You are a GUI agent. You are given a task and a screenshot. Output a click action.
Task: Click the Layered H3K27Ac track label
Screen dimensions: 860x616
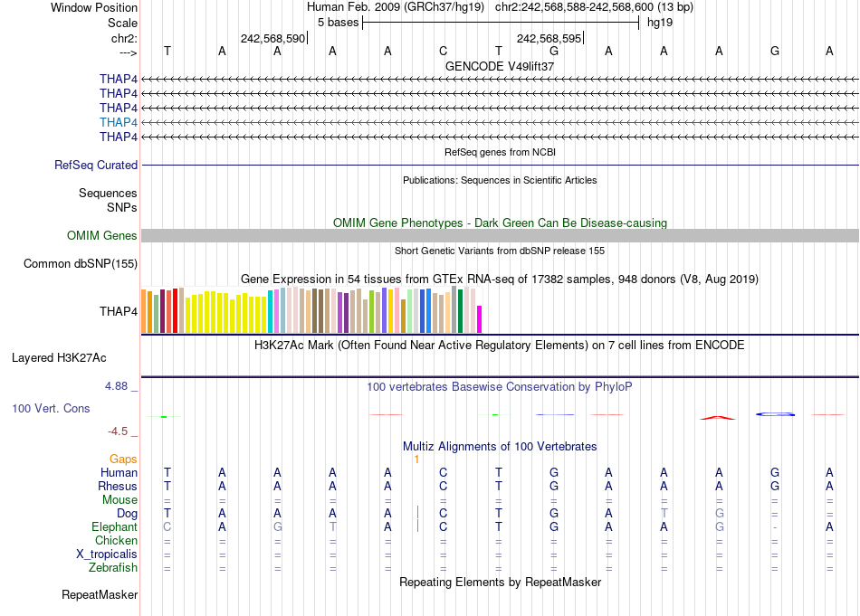[x=59, y=358]
